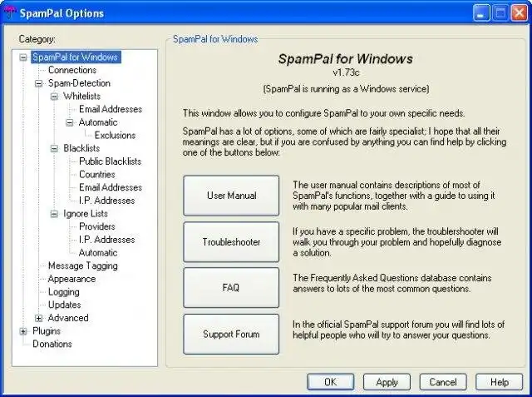Open I.P. Addresses under Blacklists

[x=107, y=201]
